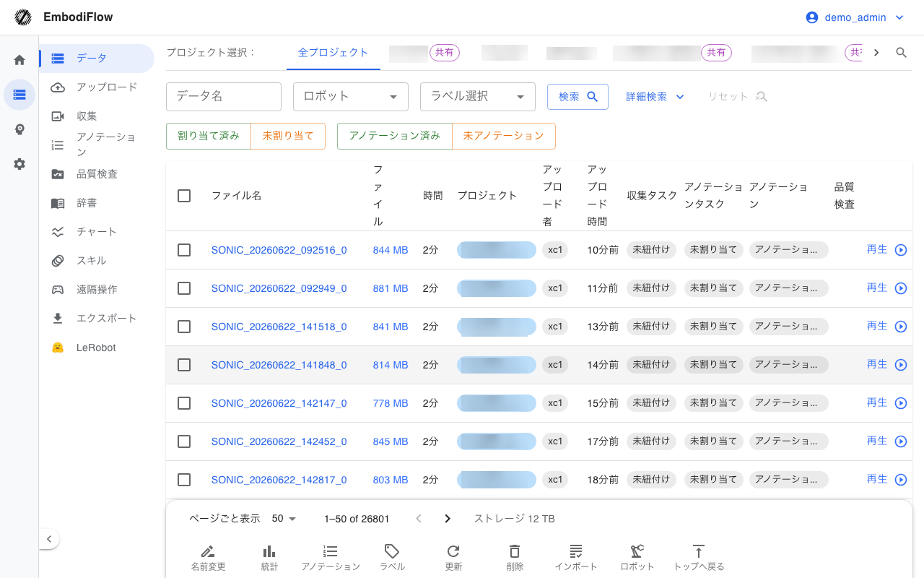This screenshot has height=578, width=924.
Task: Tick the select-all checkbox in the header
Action: click(184, 196)
